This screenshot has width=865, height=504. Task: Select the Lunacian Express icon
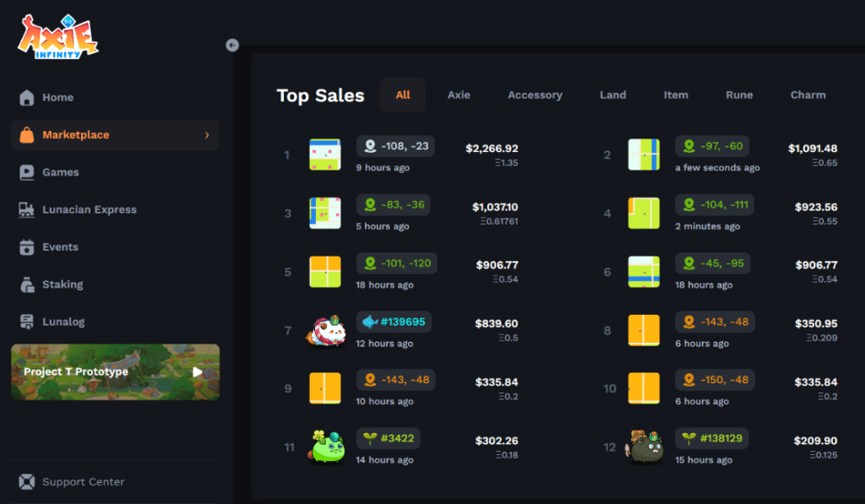click(x=26, y=209)
